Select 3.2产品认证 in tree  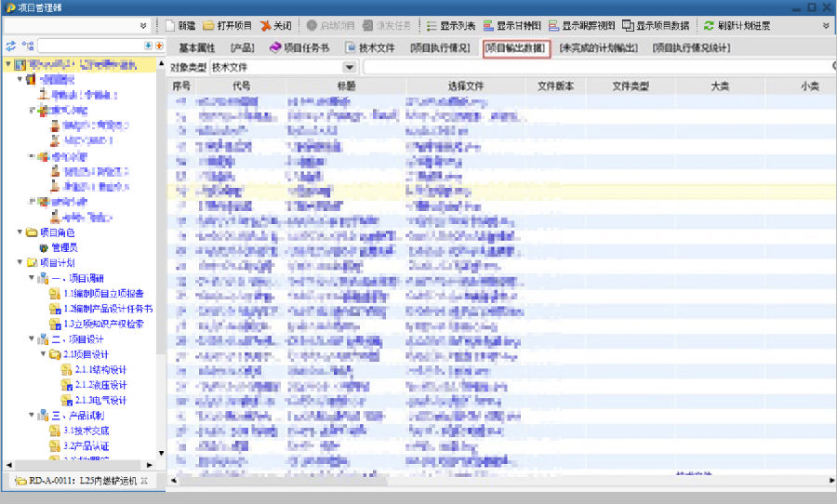click(86, 445)
